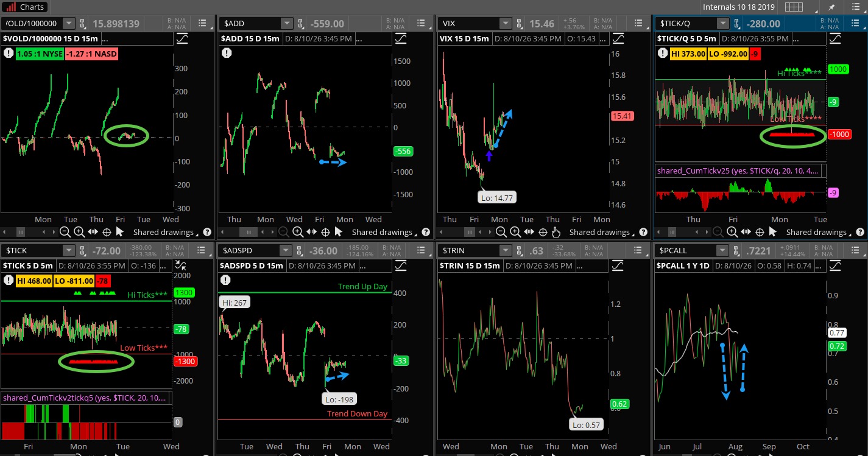Open Shared drawings under $TICK/Q chart

[x=820, y=232]
